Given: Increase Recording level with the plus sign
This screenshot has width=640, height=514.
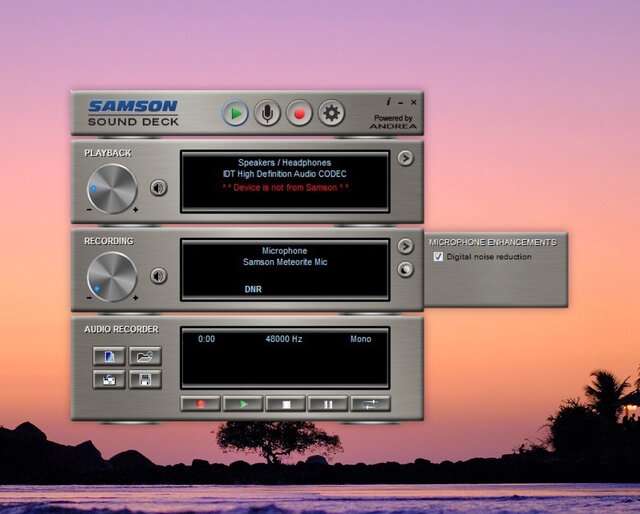Looking at the screenshot, I should pyautogui.click(x=136, y=298).
